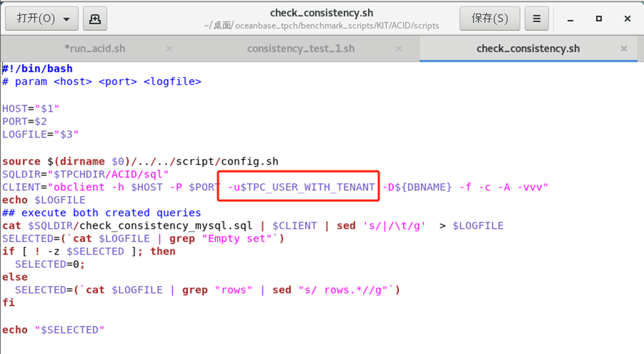Click -D${DBNAME} in CLIENT line

417,187
